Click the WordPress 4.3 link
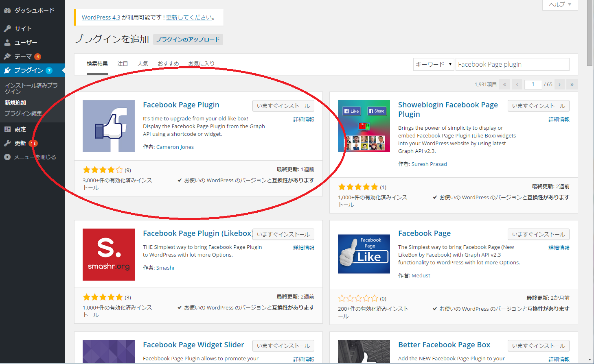The image size is (594, 364). point(101,17)
